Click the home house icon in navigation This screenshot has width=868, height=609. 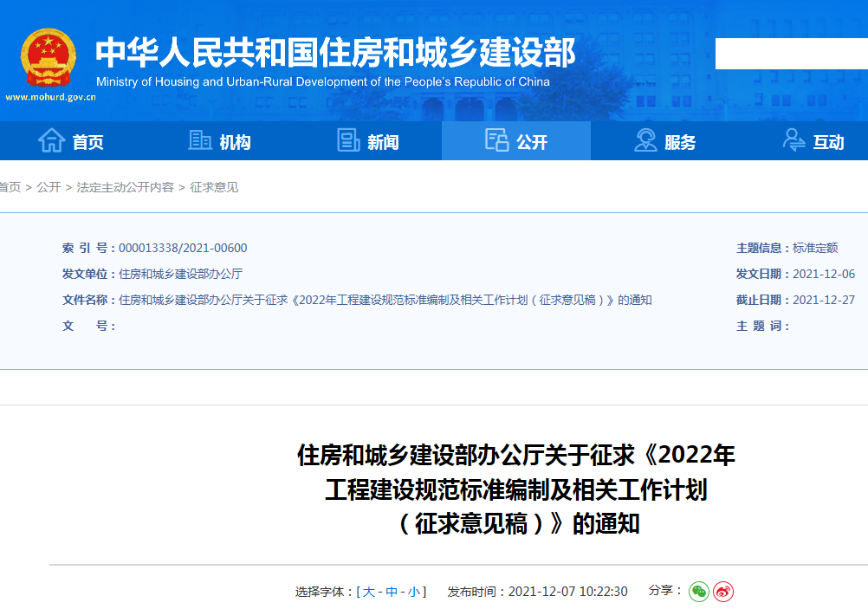coord(51,140)
